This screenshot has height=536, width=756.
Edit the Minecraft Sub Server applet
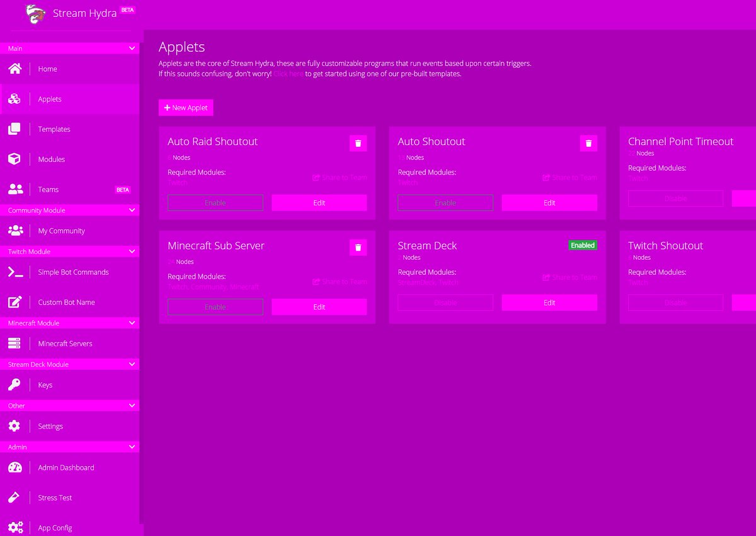tap(319, 307)
